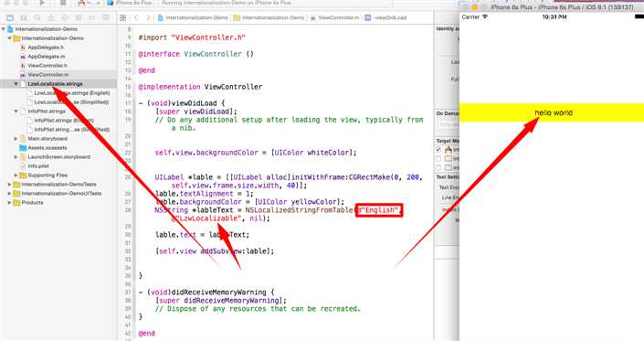Collapse the Internationalization-Demo yellow group folder
Screen dimensions: 644x341
point(10,38)
